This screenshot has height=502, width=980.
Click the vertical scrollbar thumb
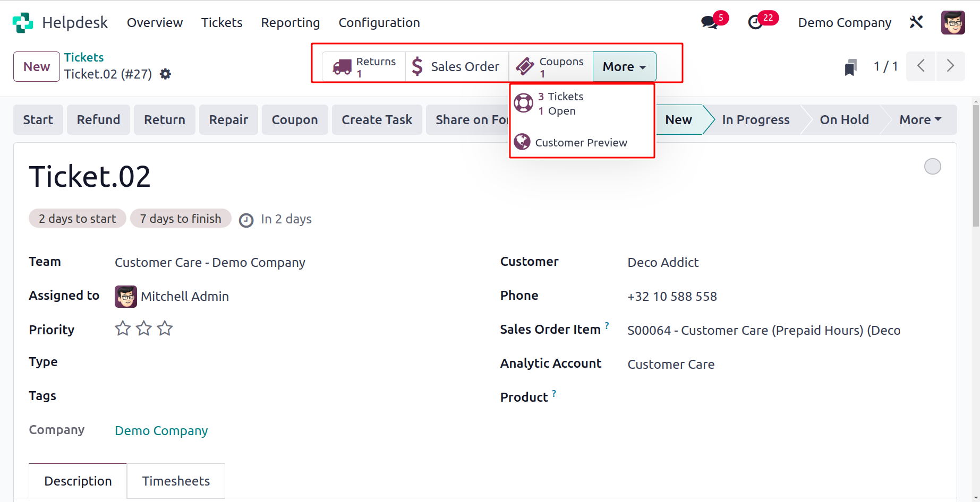pos(976,166)
